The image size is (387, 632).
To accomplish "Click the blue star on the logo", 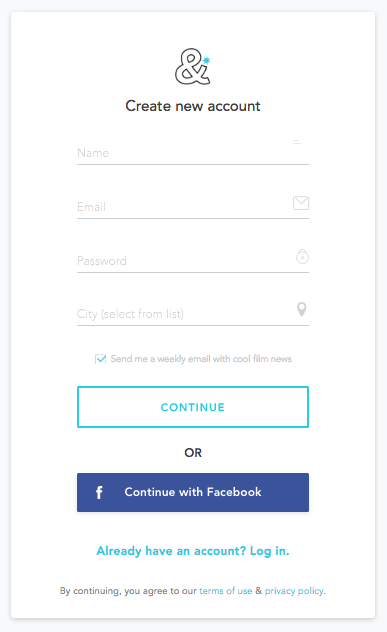I will tap(206, 60).
